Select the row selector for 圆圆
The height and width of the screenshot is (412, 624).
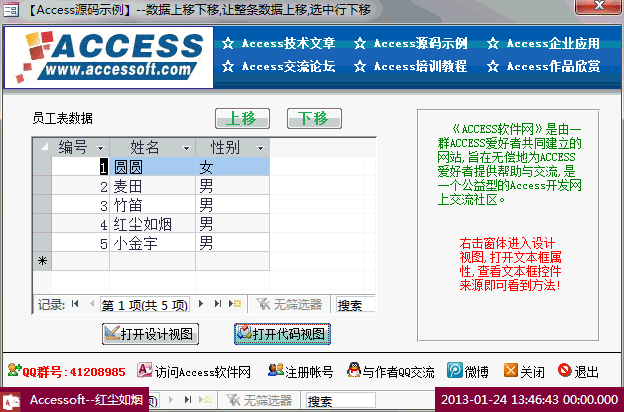coord(43,167)
